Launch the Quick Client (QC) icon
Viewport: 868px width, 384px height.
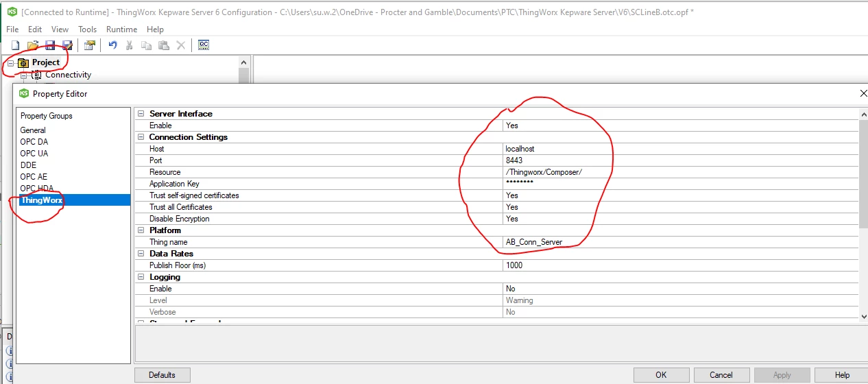[x=204, y=45]
